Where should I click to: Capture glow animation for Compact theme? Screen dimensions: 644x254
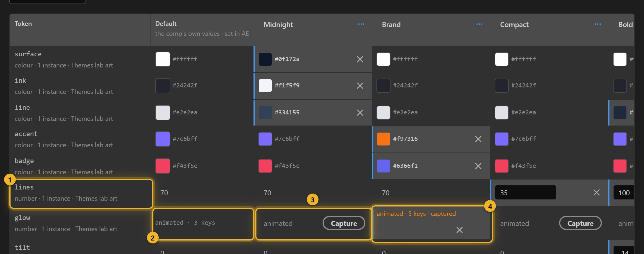[x=580, y=223]
